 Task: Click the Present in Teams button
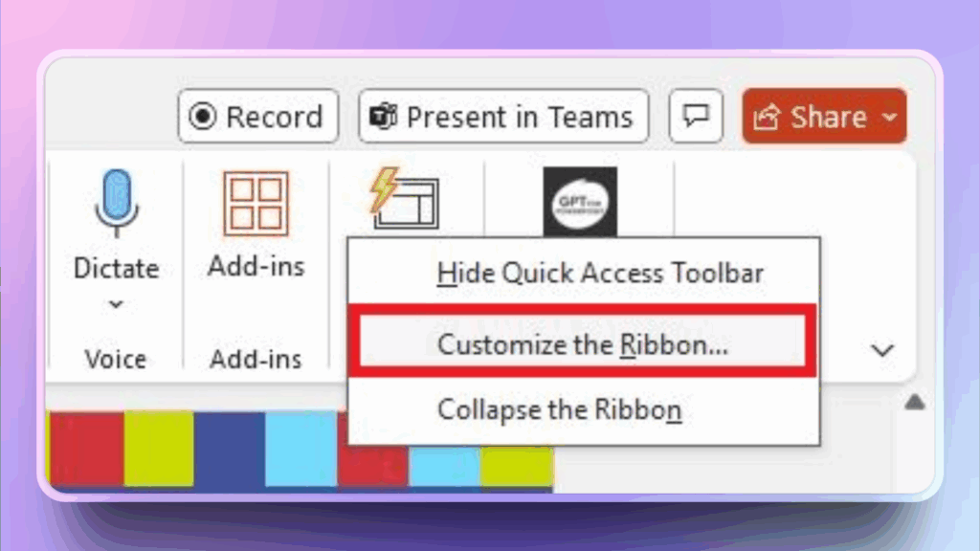pyautogui.click(x=503, y=116)
